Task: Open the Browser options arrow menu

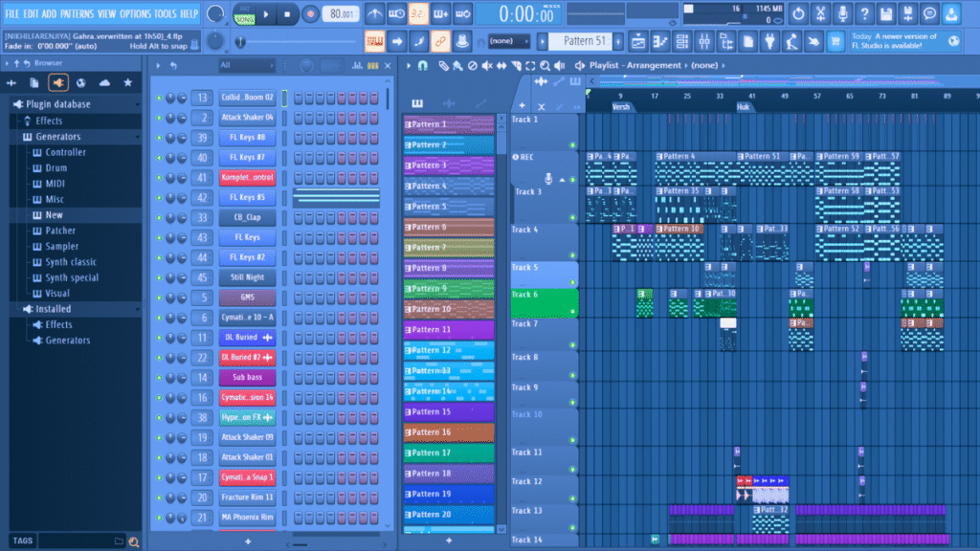Action: [x=7, y=63]
